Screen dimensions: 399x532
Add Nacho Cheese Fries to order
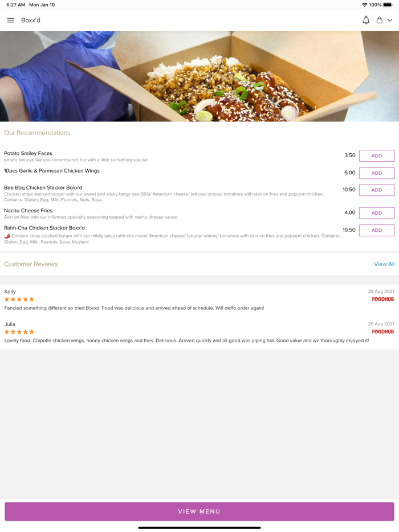tap(377, 213)
